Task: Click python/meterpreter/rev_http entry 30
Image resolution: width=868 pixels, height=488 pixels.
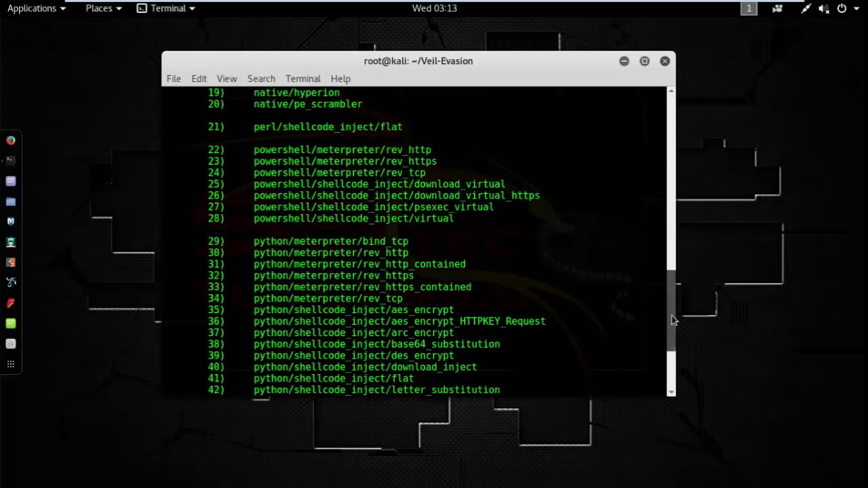Action: point(331,253)
